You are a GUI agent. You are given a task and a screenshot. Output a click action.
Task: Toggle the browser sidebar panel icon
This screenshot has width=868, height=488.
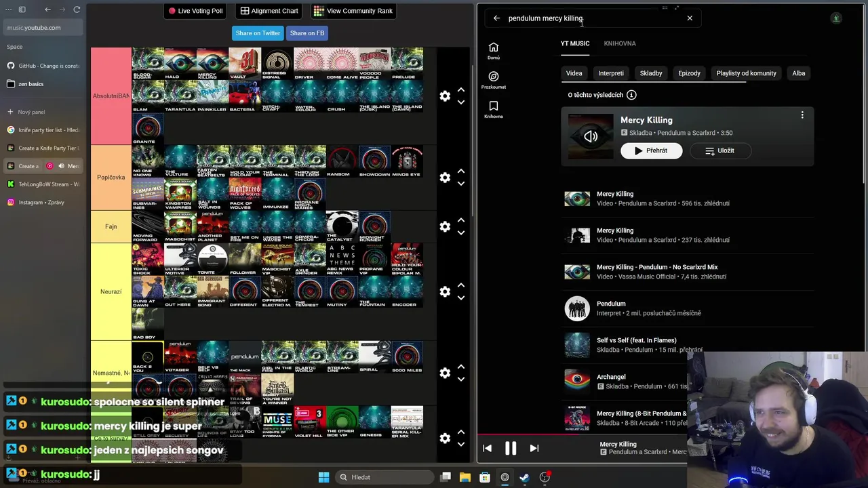[x=22, y=9]
